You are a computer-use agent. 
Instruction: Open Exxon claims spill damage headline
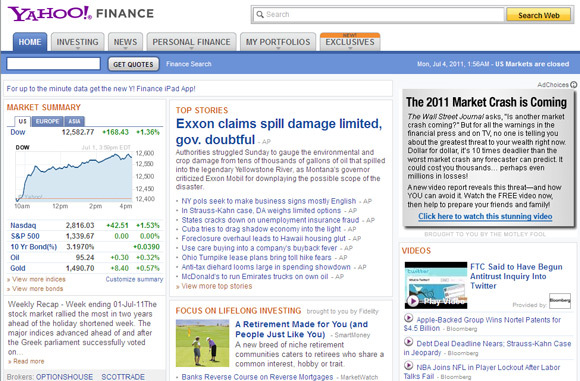coord(279,131)
